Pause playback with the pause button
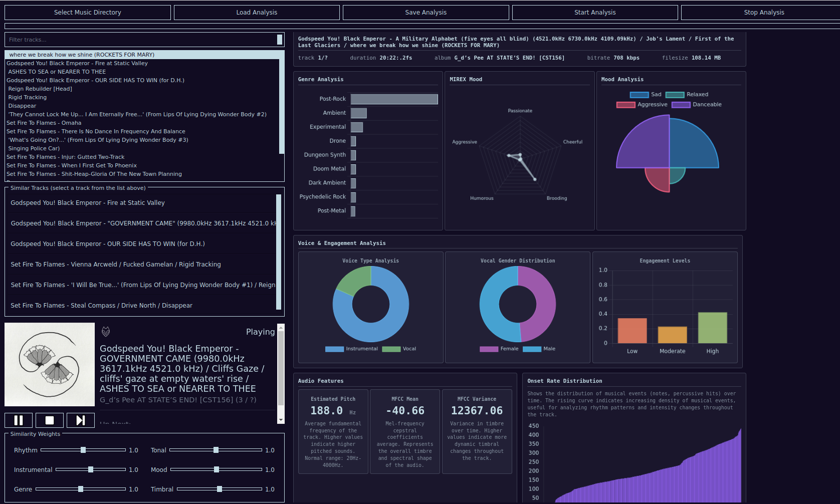Viewport: 840px width, 504px height. click(19, 420)
